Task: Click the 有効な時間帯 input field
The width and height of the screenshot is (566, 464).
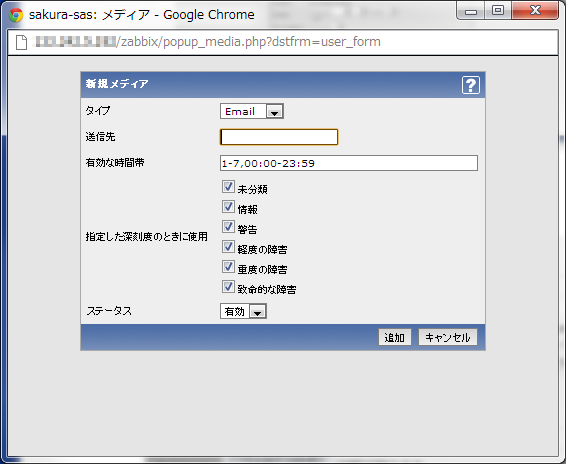Action: coord(349,163)
